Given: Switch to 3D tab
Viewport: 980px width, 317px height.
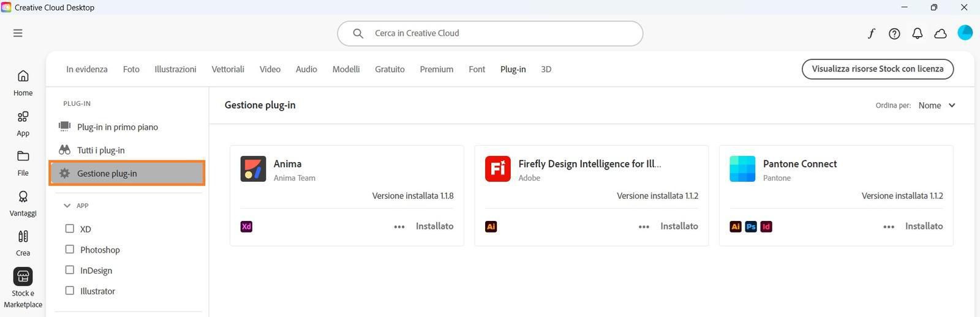Looking at the screenshot, I should (x=546, y=69).
